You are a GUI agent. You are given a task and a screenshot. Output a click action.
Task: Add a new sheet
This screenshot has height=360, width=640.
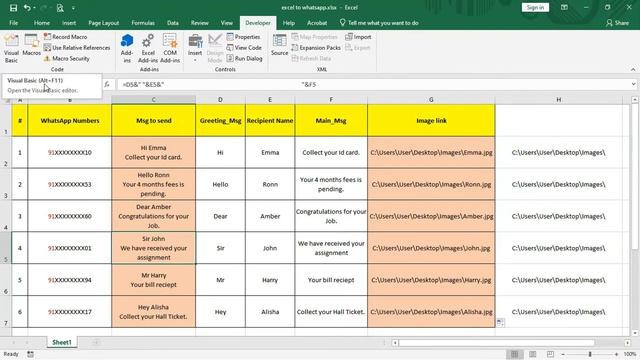coord(96,342)
